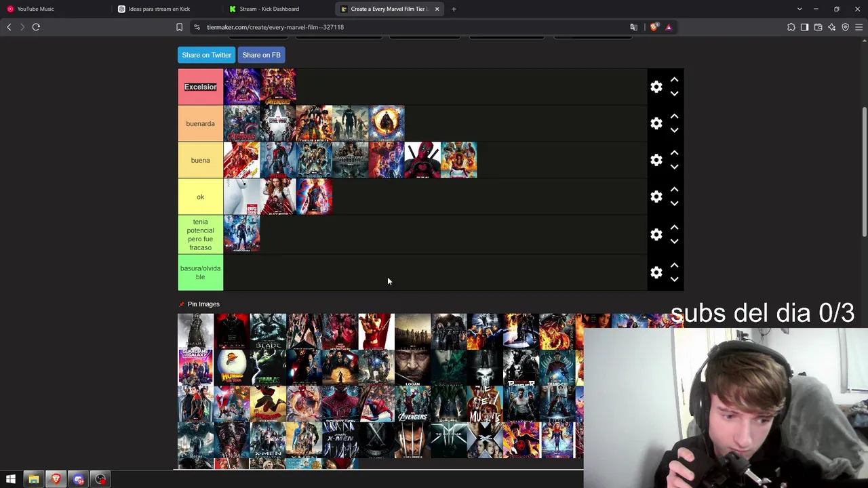Open a new browser tab

point(454,9)
